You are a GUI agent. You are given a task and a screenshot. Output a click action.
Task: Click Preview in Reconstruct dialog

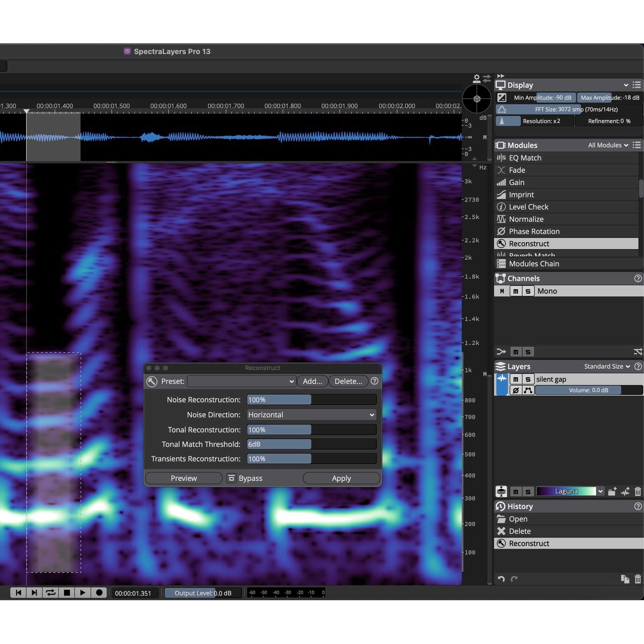[184, 478]
